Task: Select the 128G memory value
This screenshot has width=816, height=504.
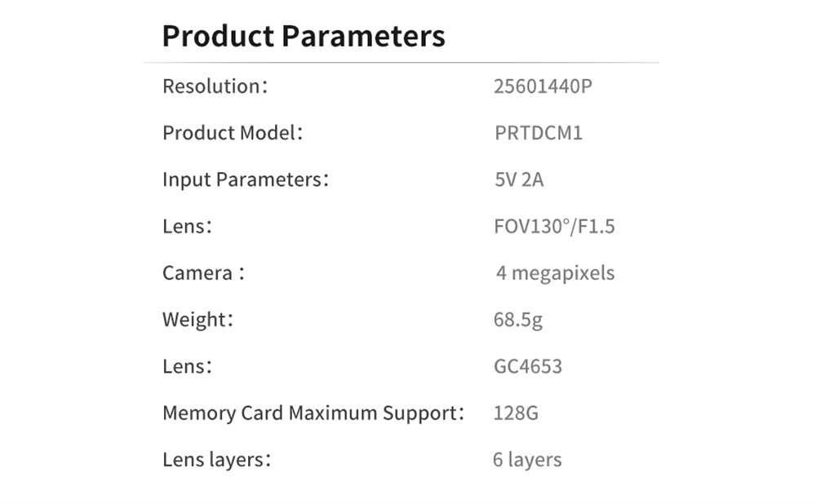Action: 516,413
